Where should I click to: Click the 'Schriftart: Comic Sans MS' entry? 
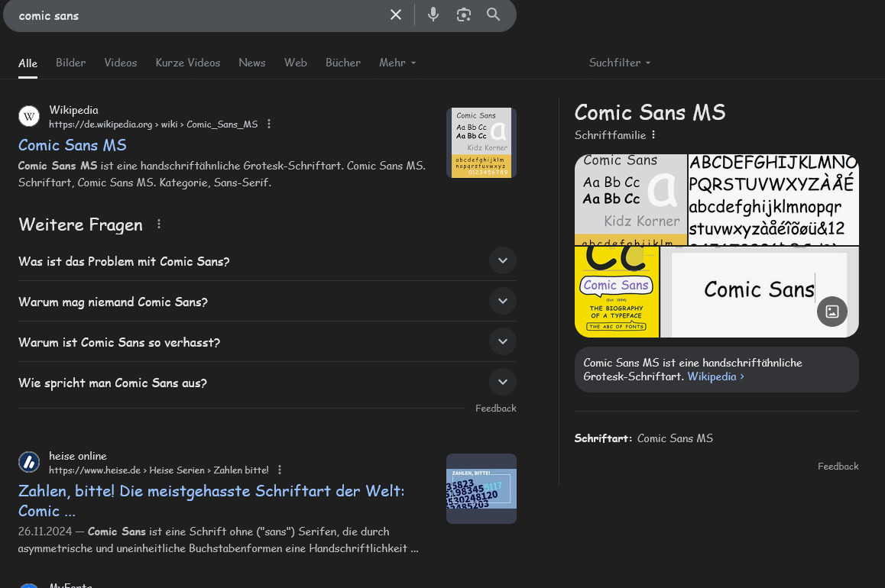(x=643, y=438)
